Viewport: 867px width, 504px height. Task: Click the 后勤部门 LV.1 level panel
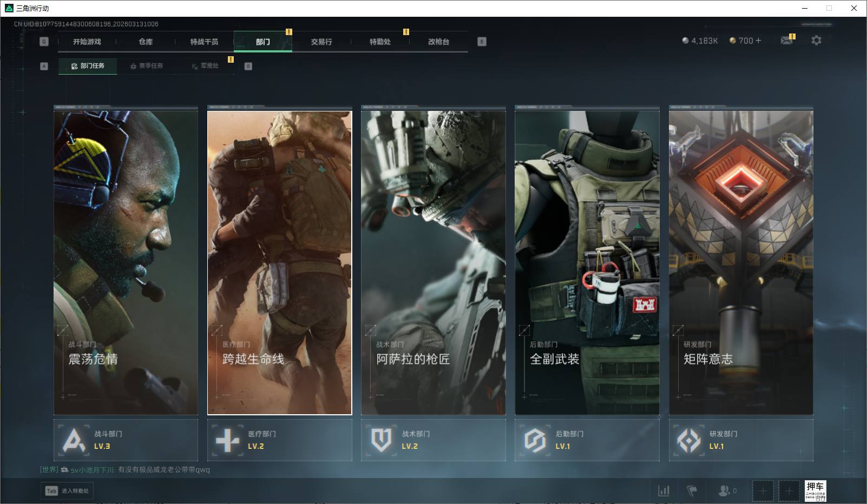[587, 440]
